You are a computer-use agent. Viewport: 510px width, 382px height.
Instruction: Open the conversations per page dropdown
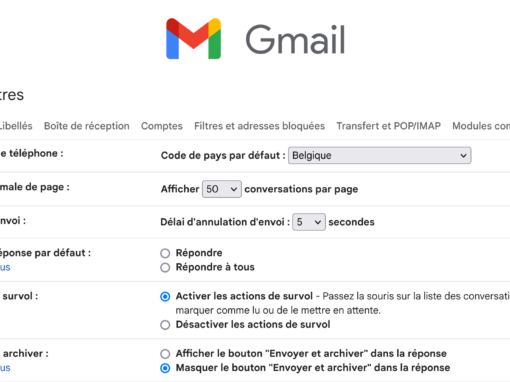point(222,189)
